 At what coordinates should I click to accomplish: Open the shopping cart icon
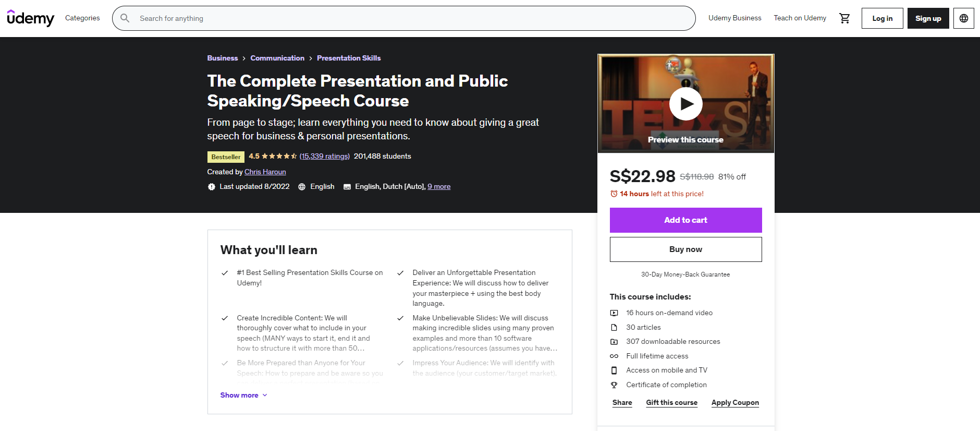[x=844, y=18]
